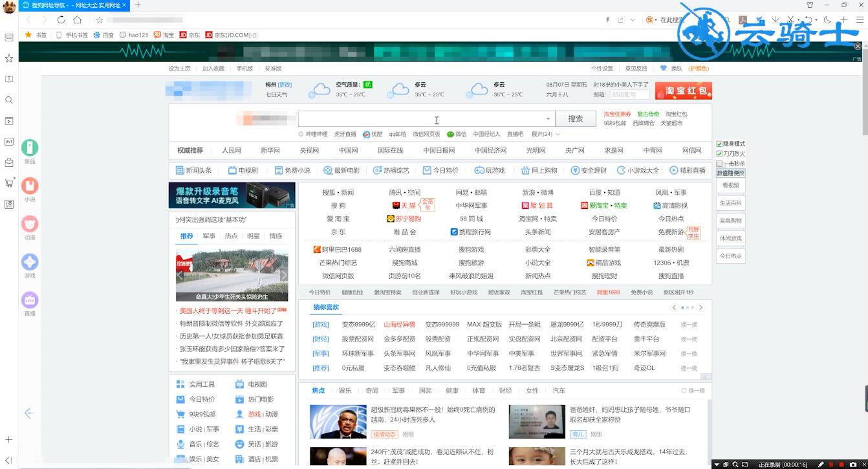Open the 人民网 link
This screenshot has height=469, width=868.
click(x=231, y=151)
